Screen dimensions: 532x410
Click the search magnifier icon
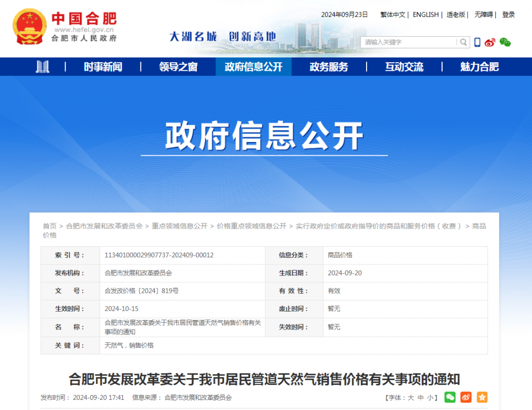click(x=464, y=42)
